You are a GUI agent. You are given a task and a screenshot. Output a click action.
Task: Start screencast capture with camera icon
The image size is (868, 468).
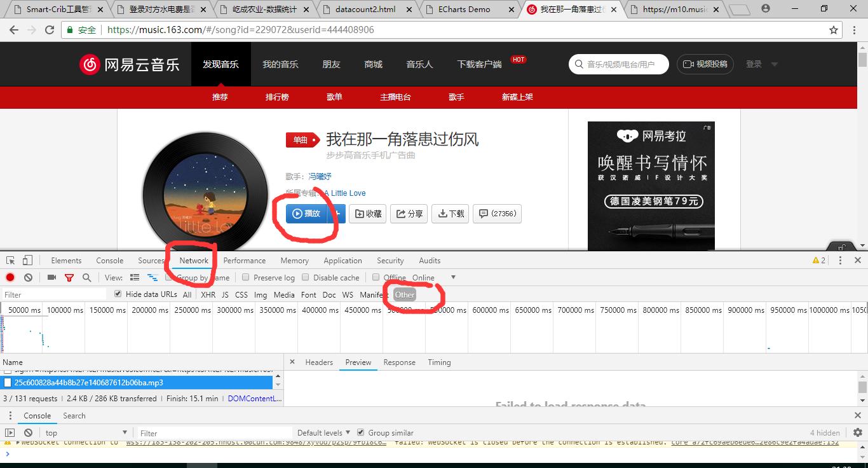point(52,277)
